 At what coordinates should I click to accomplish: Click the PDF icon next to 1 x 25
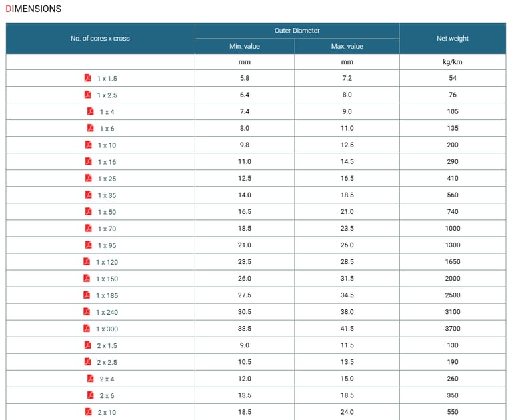[88, 178]
